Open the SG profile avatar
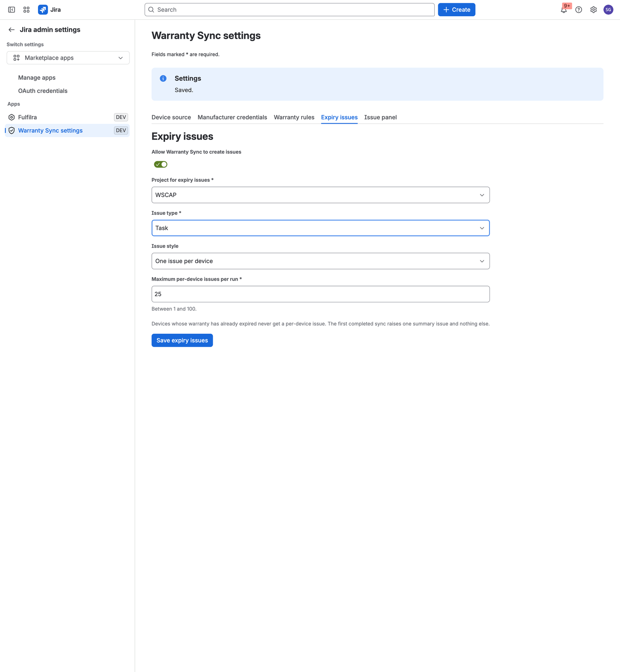The height and width of the screenshot is (672, 620). pos(608,10)
